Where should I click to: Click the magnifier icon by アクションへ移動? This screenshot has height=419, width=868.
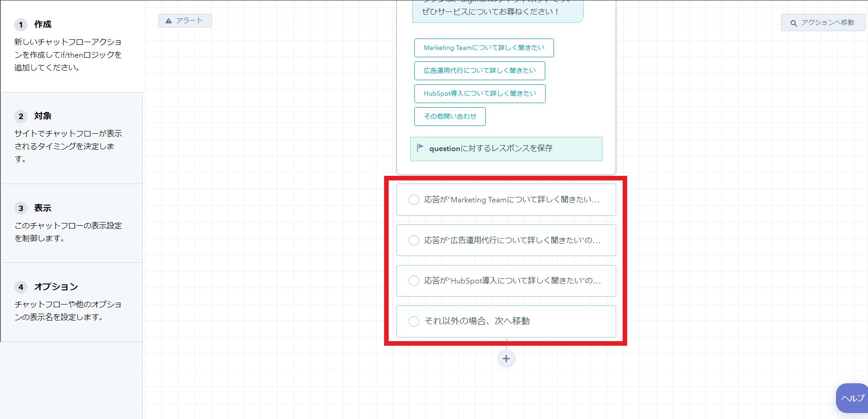click(793, 23)
